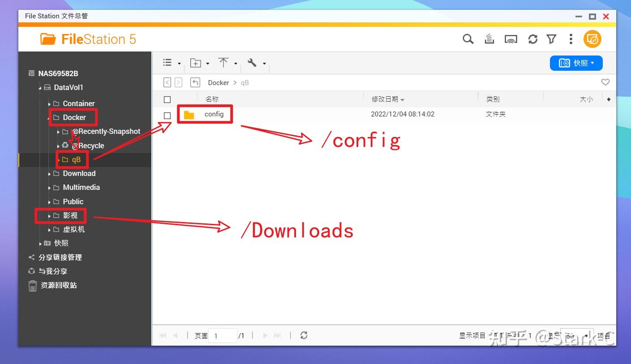Sort by the 类别 type column
The height and width of the screenshot is (364, 631).
[493, 99]
